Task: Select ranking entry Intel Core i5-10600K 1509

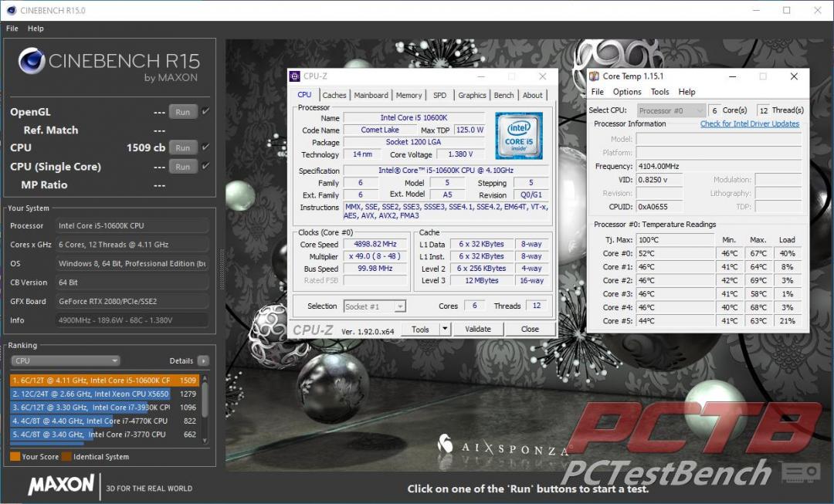Action: (104, 381)
